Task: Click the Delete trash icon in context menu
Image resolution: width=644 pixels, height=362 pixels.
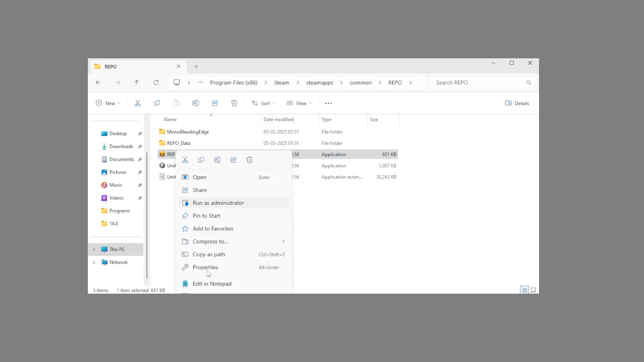Action: coord(250,160)
